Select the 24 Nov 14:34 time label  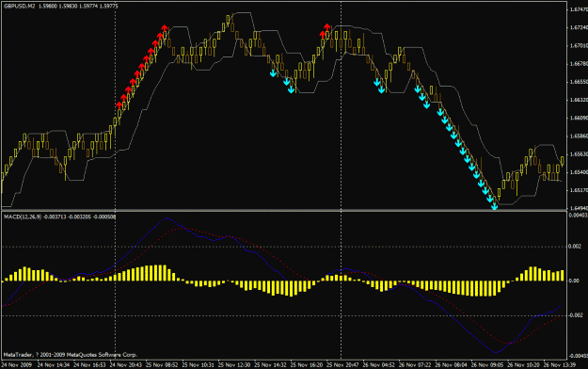54,365
